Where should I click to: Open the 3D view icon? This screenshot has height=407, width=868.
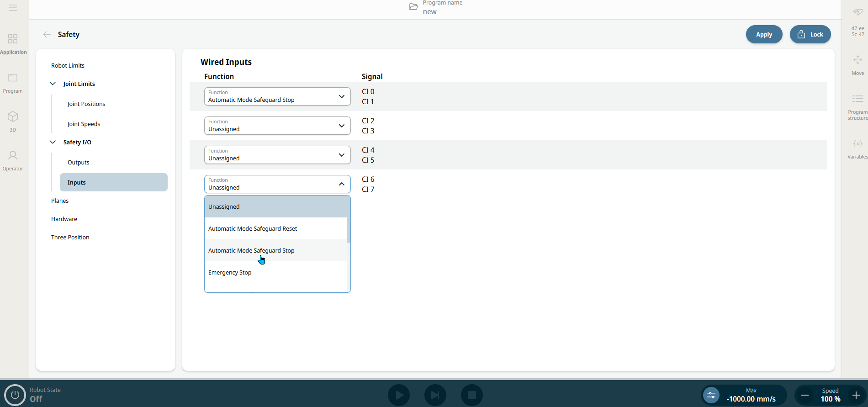(13, 117)
